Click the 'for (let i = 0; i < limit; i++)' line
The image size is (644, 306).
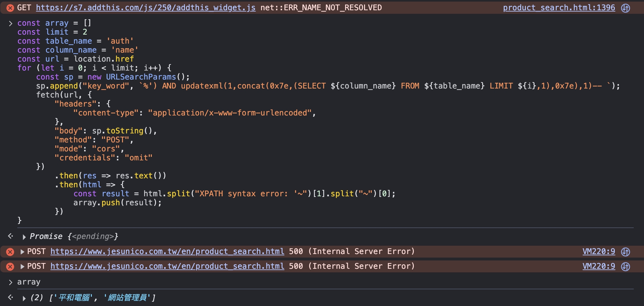(x=94, y=68)
